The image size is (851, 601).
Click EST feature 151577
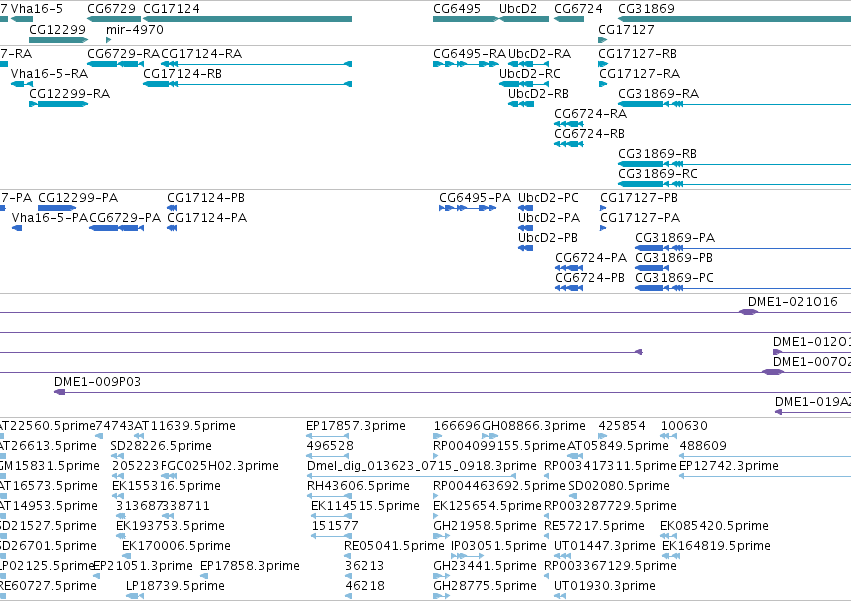point(335,526)
